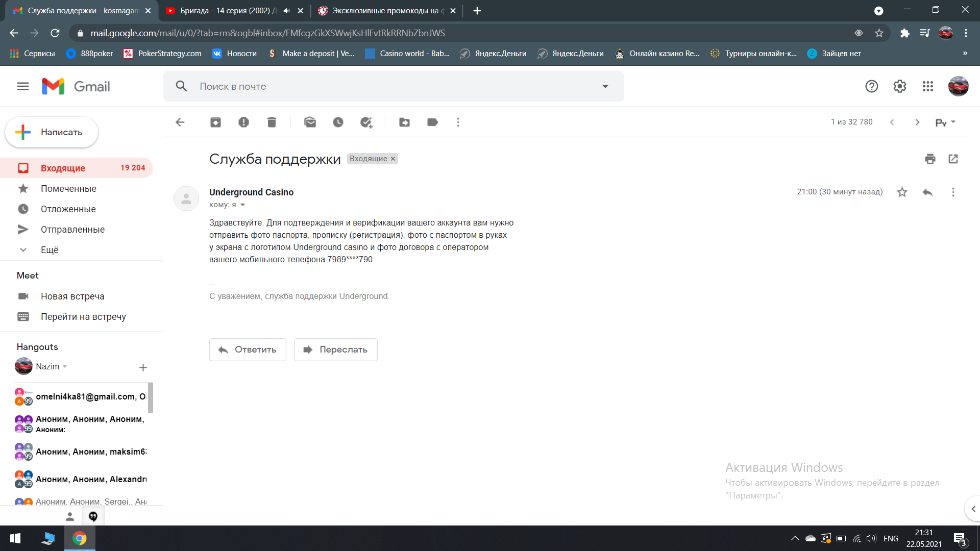Delete the email with trash icon
The image size is (980, 551).
272,122
